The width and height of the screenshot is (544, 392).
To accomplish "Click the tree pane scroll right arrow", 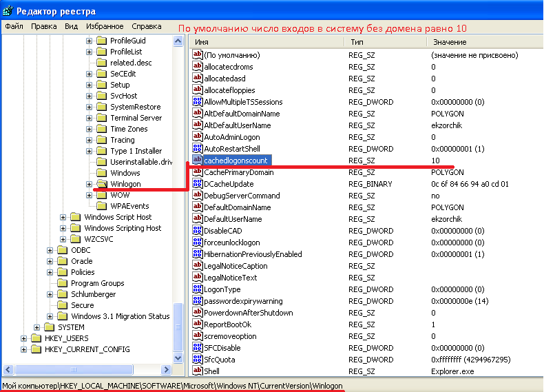I will click(x=166, y=369).
